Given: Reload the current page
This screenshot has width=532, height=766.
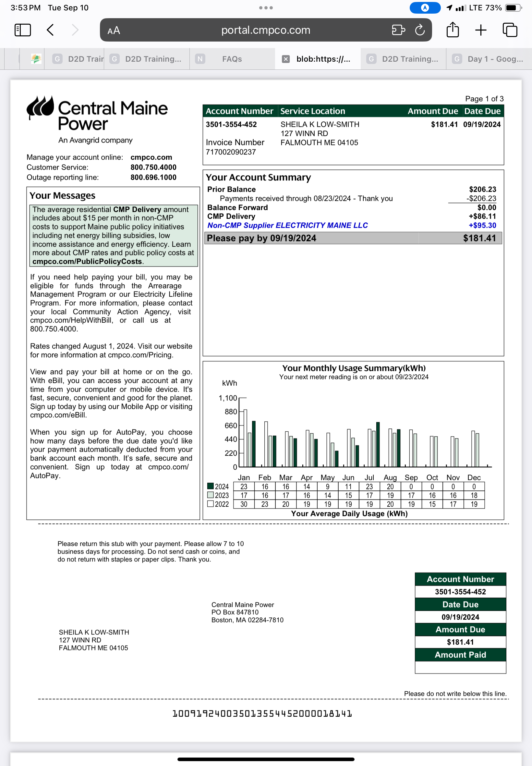Looking at the screenshot, I should (x=420, y=30).
